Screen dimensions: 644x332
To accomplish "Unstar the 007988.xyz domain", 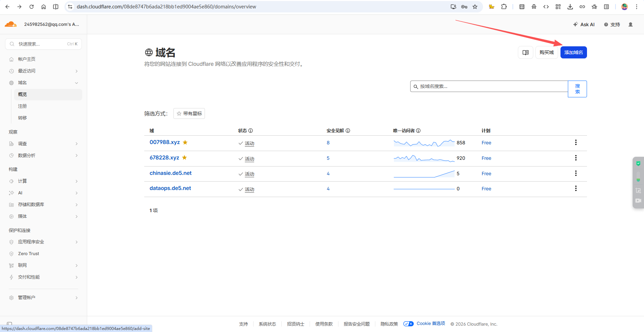I will [x=185, y=142].
